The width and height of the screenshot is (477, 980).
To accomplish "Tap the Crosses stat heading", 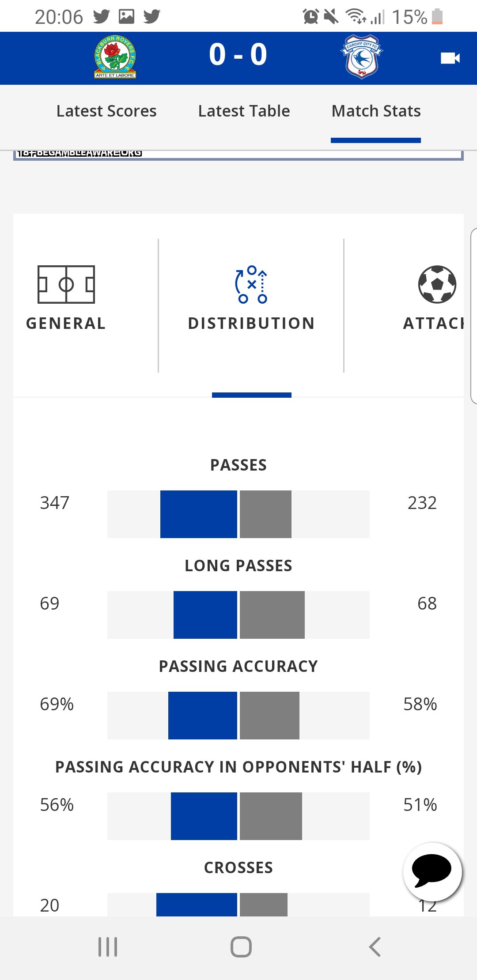I will point(238,867).
